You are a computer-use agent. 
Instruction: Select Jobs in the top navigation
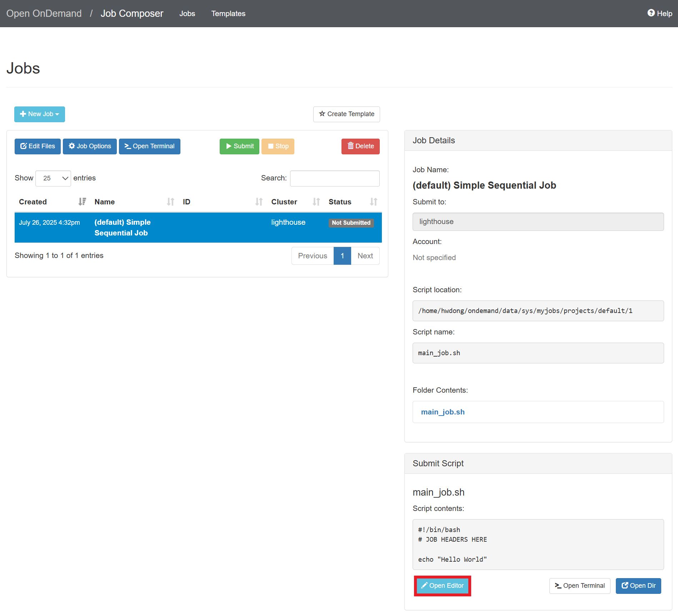187,14
